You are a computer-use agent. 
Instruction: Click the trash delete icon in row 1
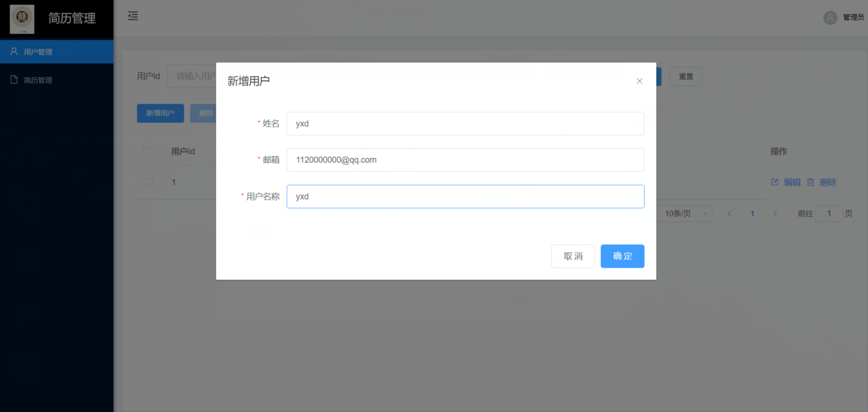click(x=810, y=182)
